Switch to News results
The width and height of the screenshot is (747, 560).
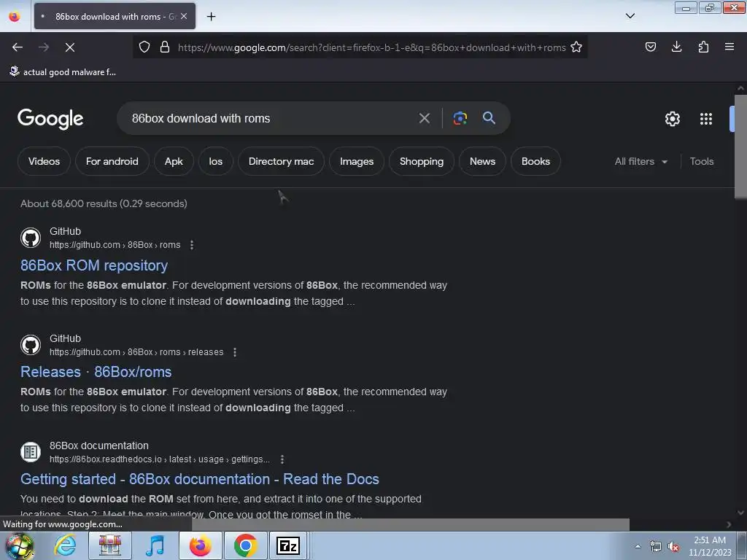click(x=483, y=161)
